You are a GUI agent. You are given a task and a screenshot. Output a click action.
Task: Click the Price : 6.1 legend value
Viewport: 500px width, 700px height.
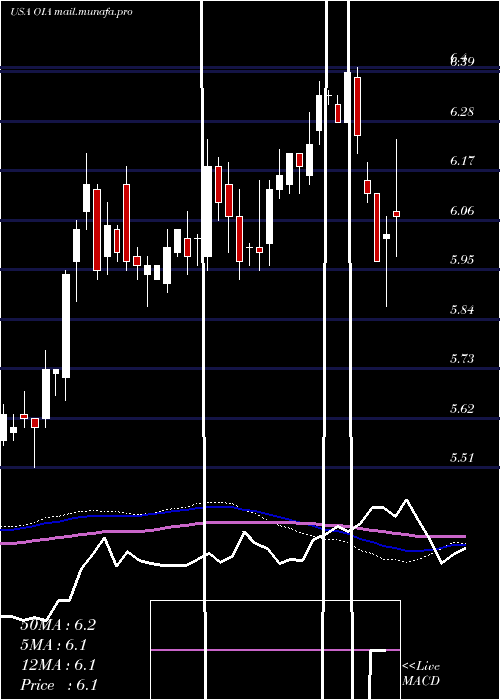[59, 685]
